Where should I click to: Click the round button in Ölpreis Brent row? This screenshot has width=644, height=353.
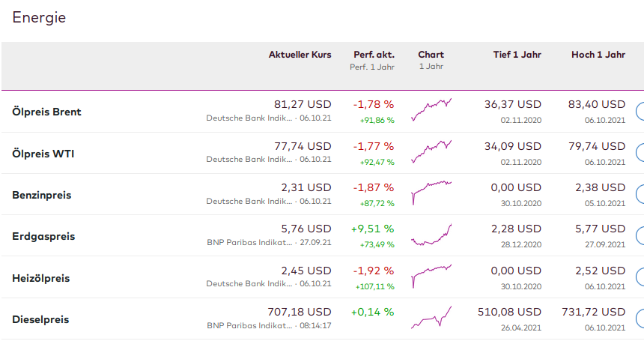pyautogui.click(x=640, y=112)
